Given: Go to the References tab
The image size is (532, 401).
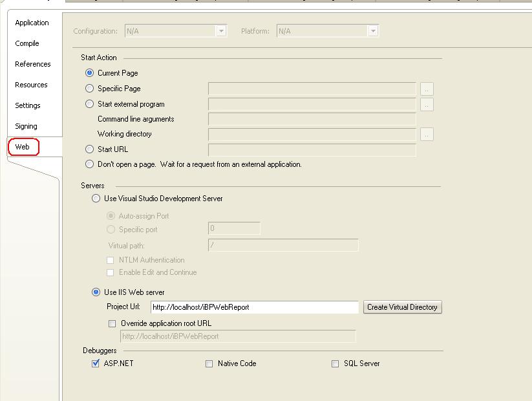Looking at the screenshot, I should coord(33,64).
